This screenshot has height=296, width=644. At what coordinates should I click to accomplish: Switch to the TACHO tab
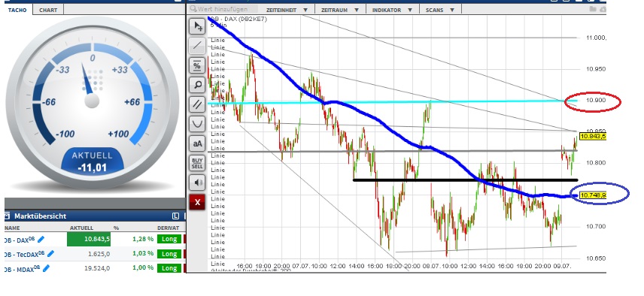[17, 11]
